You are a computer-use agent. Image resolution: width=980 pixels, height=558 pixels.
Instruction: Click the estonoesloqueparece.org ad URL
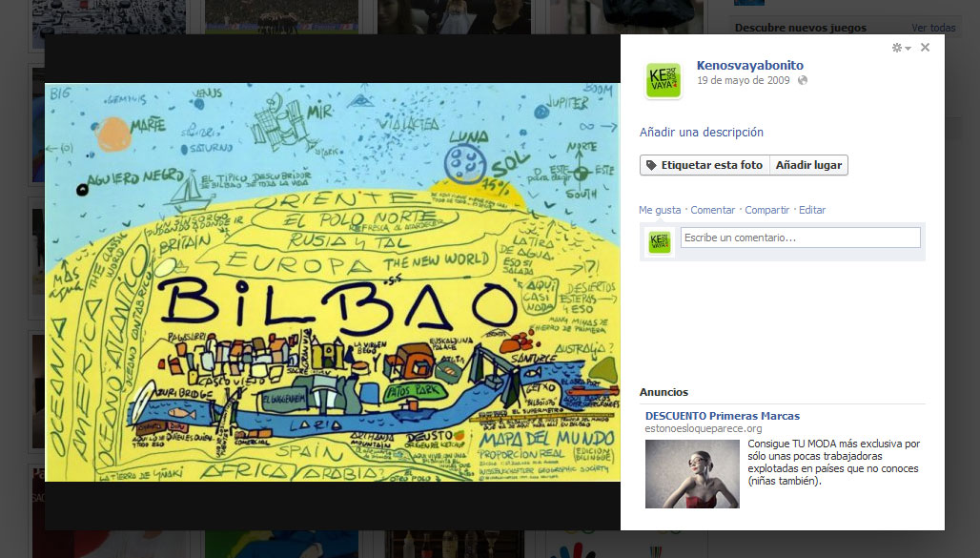(x=704, y=428)
